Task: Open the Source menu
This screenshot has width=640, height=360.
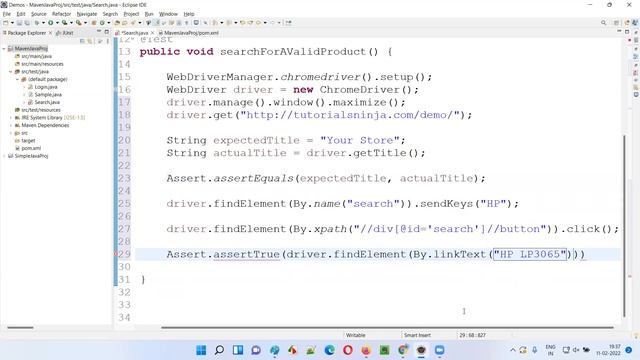Action: 39,14
